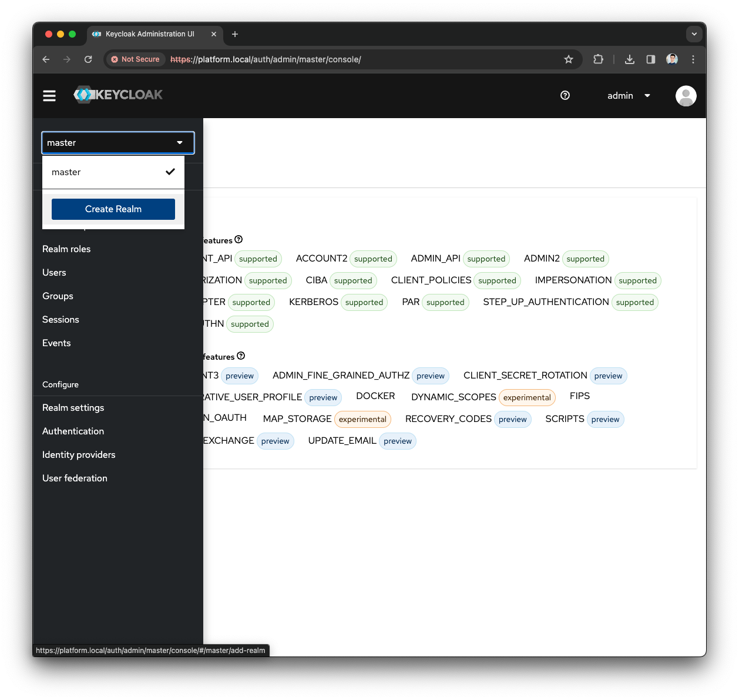This screenshot has height=700, width=739.
Task: Open Users in sidebar
Action: (54, 273)
